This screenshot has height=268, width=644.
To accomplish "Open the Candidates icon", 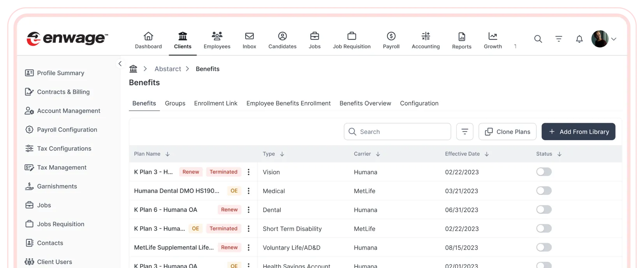I will (x=282, y=36).
